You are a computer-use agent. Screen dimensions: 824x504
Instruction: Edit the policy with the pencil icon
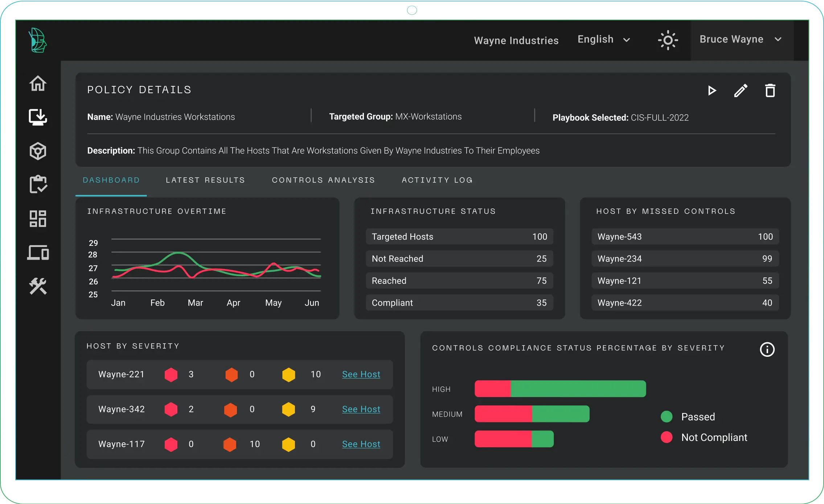741,90
